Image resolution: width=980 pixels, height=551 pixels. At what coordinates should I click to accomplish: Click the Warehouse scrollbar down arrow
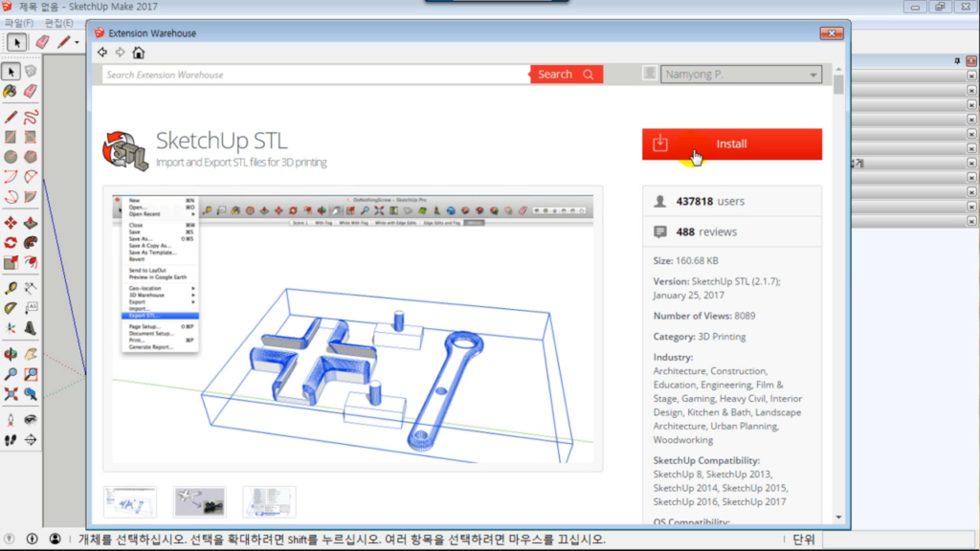tap(838, 518)
